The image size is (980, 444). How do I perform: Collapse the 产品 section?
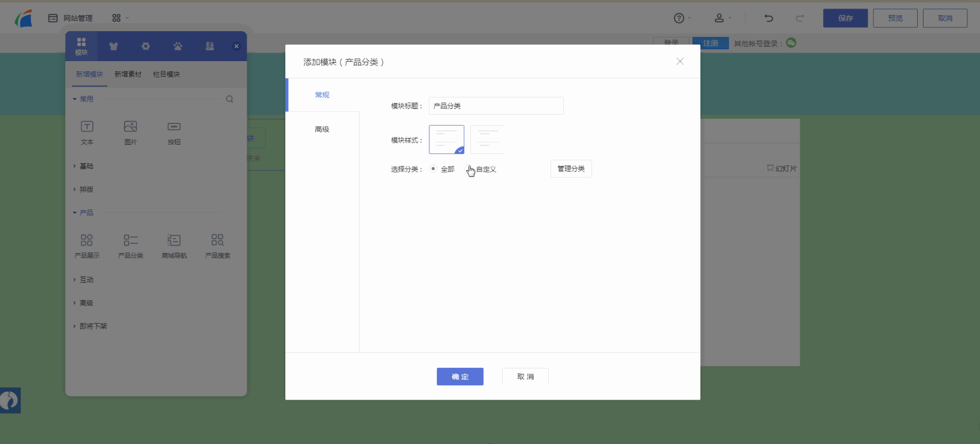(83, 213)
